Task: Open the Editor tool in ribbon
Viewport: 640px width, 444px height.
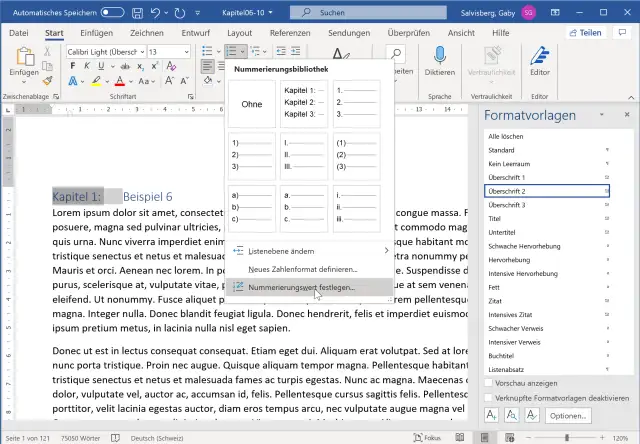Action: point(540,56)
